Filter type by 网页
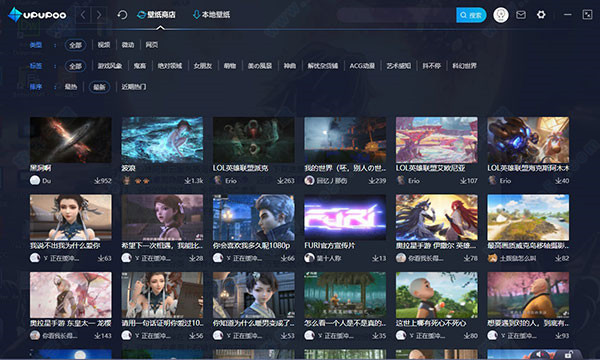The width and height of the screenshot is (600, 360). pyautogui.click(x=152, y=45)
